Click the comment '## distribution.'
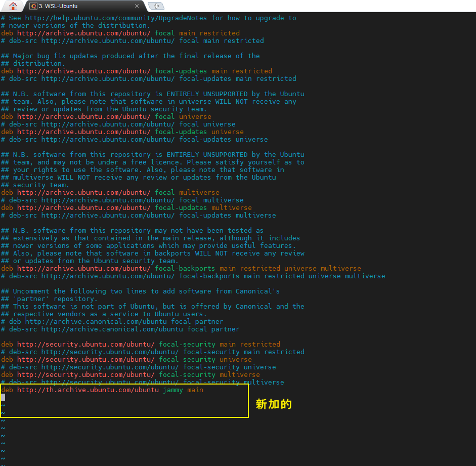The image size is (476, 466). [33, 63]
